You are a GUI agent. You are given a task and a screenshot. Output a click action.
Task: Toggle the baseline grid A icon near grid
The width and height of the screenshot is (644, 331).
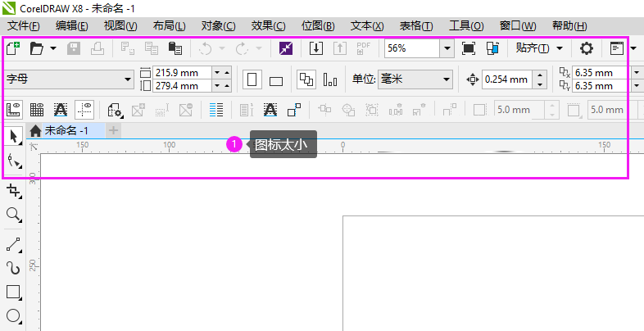[61, 110]
